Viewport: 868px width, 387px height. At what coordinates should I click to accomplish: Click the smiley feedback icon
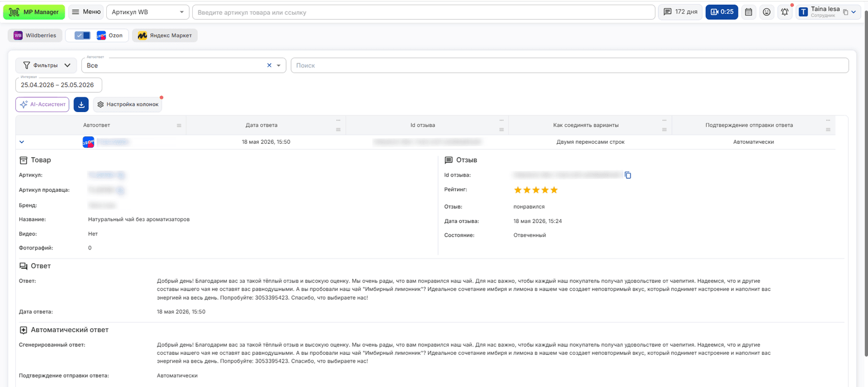coord(766,12)
